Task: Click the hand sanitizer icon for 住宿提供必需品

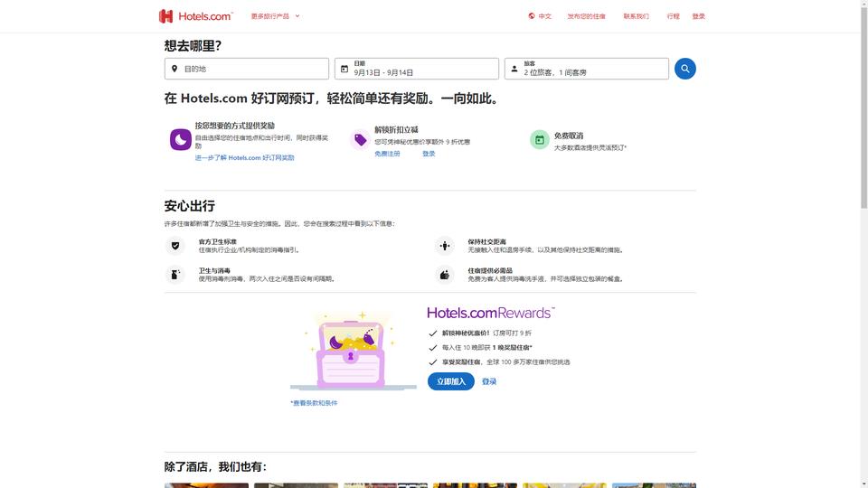Action: click(445, 275)
